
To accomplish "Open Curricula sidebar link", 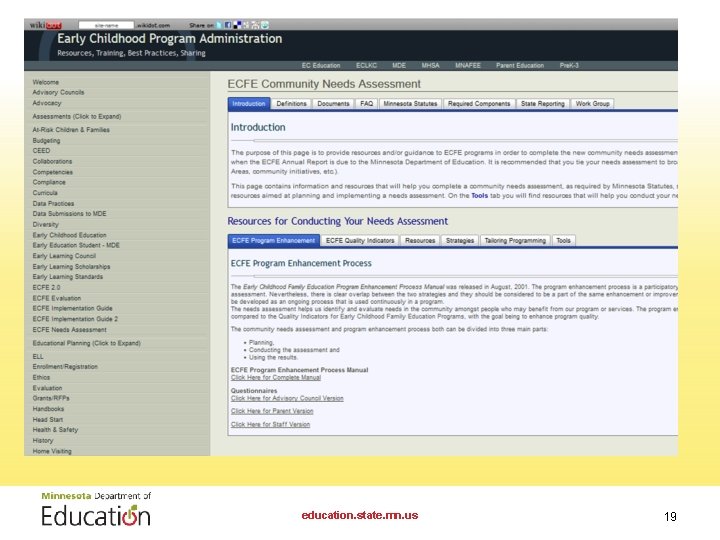I will 45,193.
